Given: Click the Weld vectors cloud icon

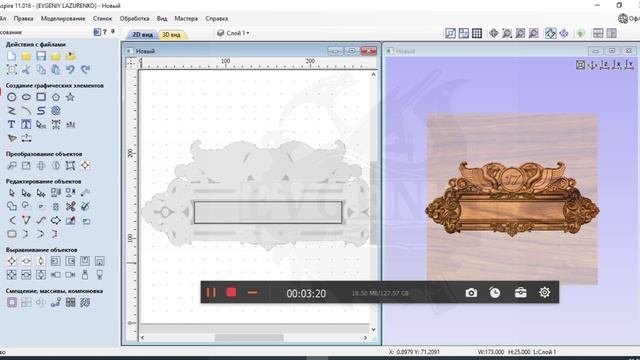Looking at the screenshot, I should click(11, 207).
